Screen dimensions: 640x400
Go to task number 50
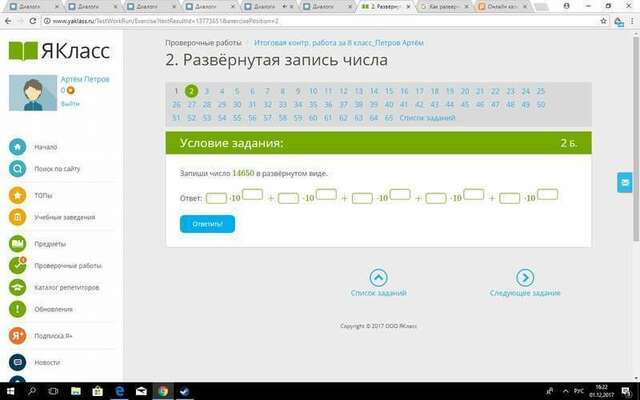[x=541, y=104]
